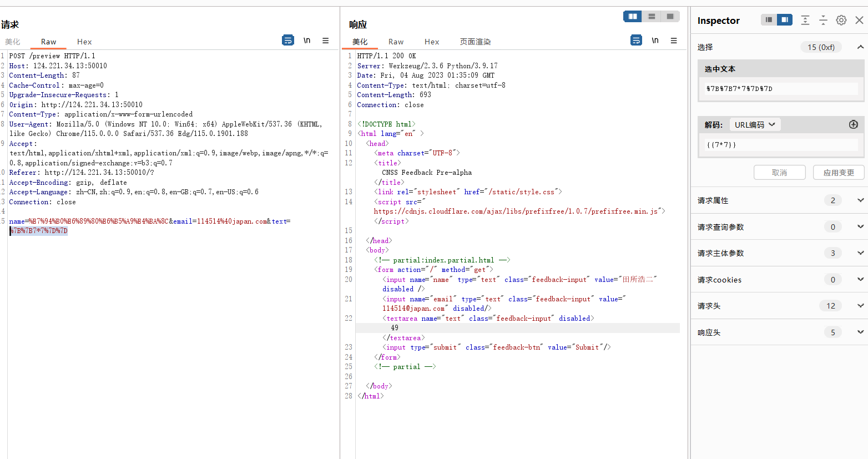Click the selected text field %7B%7B7*7%7D%7D
Image resolution: width=868 pixels, height=459 pixels.
781,89
